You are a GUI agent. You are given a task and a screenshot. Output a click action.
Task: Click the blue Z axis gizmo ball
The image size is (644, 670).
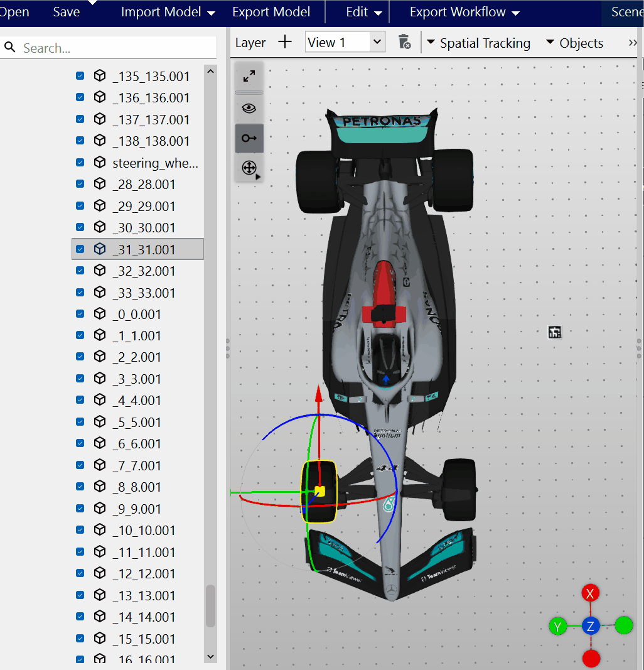coord(590,627)
